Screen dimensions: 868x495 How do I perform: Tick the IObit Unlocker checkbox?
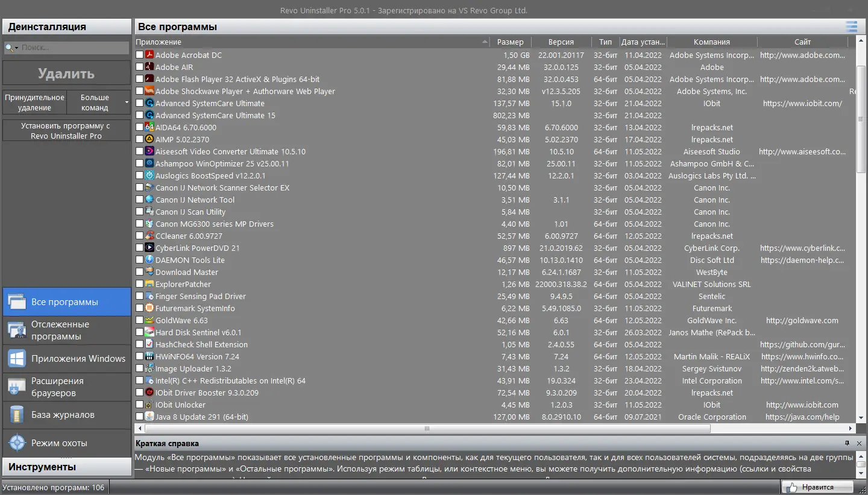coord(140,405)
